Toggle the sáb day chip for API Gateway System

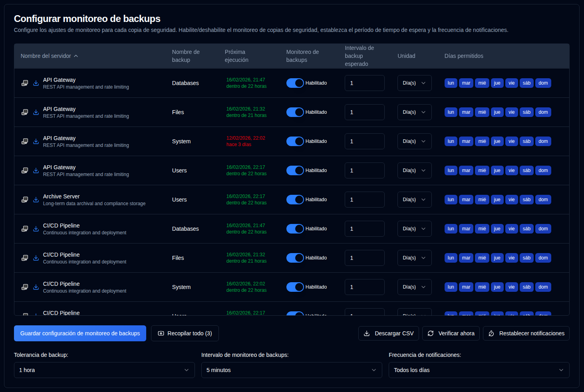point(526,141)
